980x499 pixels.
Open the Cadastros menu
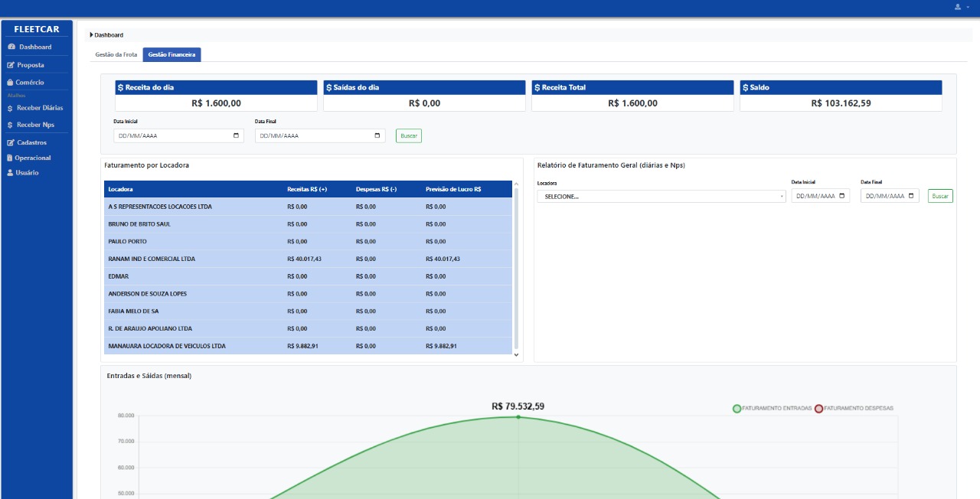(x=31, y=142)
